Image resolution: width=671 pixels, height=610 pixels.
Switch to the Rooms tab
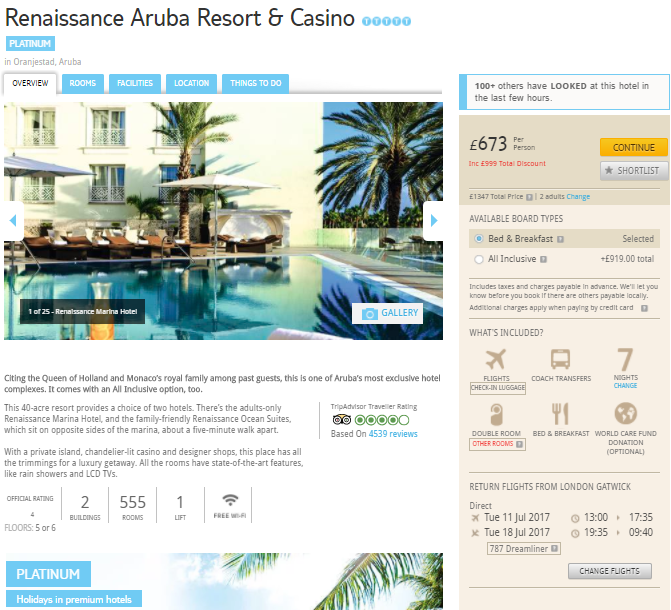click(x=83, y=83)
